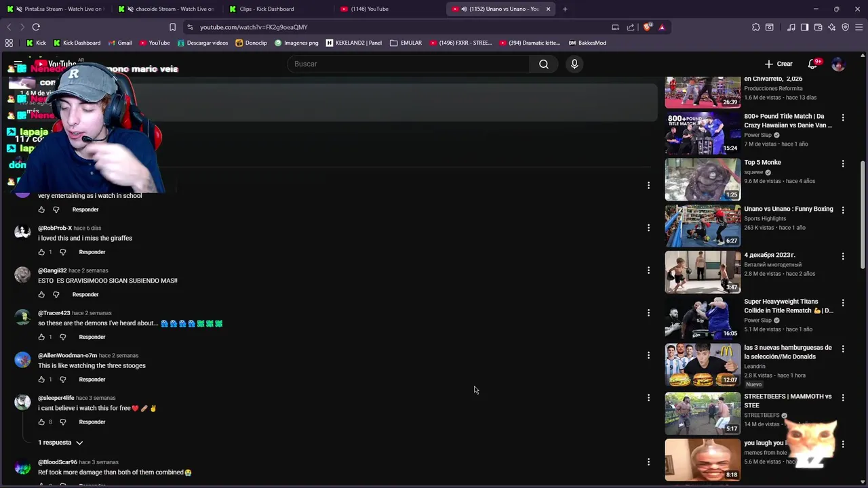868x488 pixels.
Task: Click Responder under the three stooges comment
Action: [x=92, y=380]
